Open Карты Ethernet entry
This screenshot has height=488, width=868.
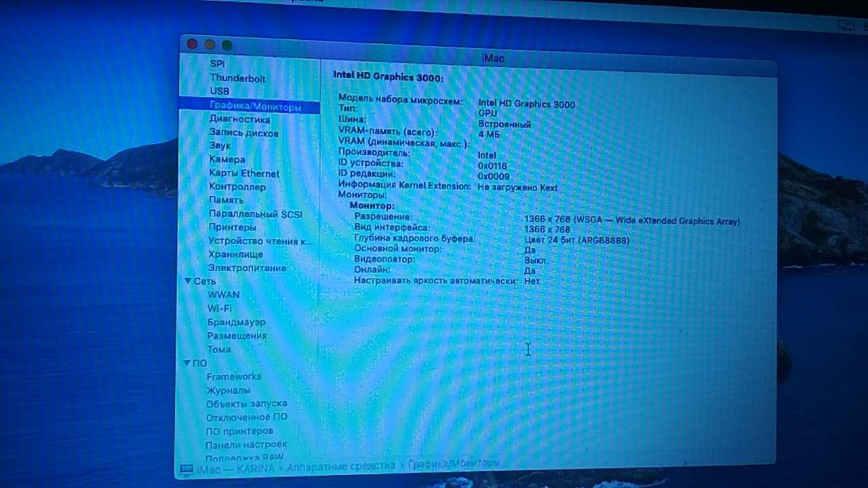pyautogui.click(x=244, y=174)
